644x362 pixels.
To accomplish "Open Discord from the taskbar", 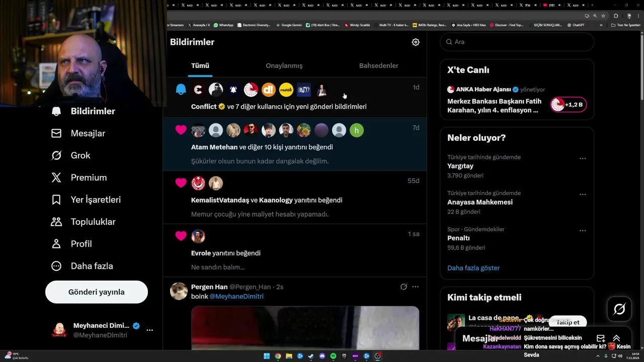I will click(x=322, y=356).
